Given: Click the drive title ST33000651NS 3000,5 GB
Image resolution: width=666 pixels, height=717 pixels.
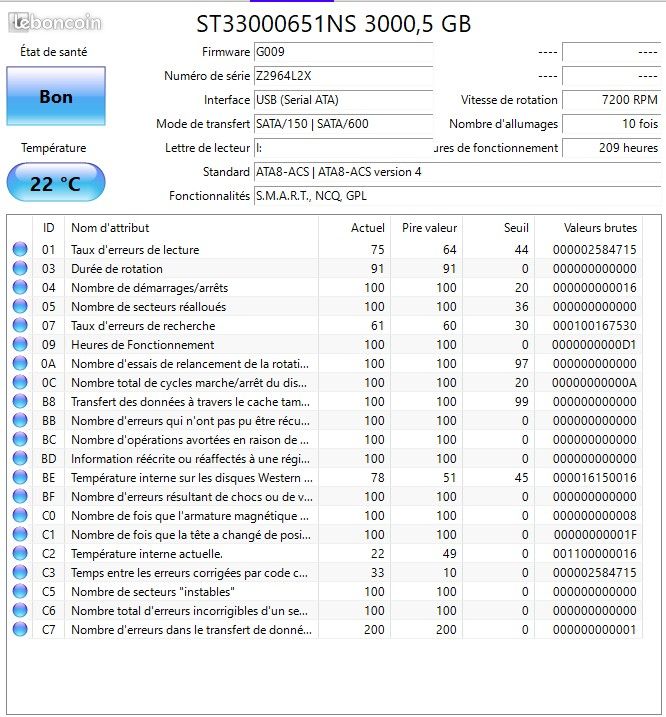Looking at the screenshot, I should [333, 23].
